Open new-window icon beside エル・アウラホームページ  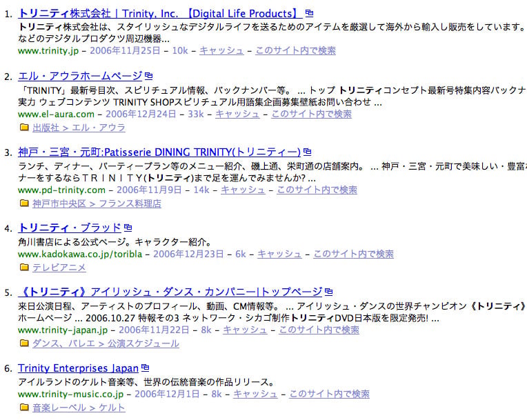(x=148, y=76)
